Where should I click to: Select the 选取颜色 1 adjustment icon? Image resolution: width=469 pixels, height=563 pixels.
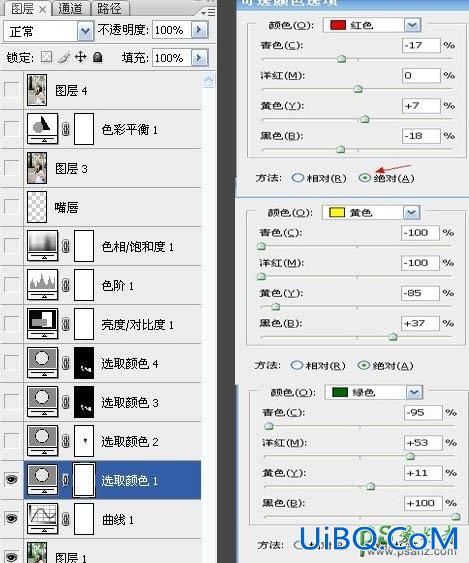[x=42, y=480]
